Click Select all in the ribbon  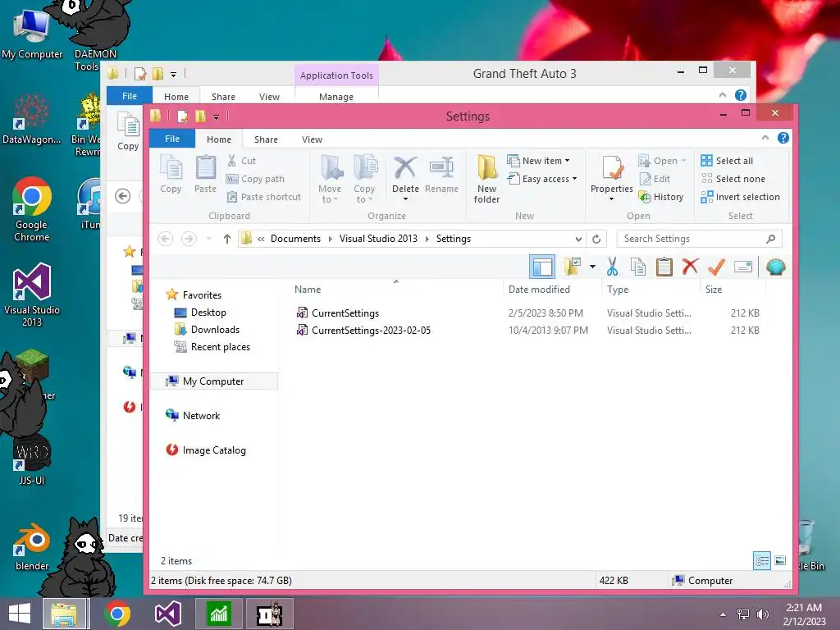click(727, 161)
